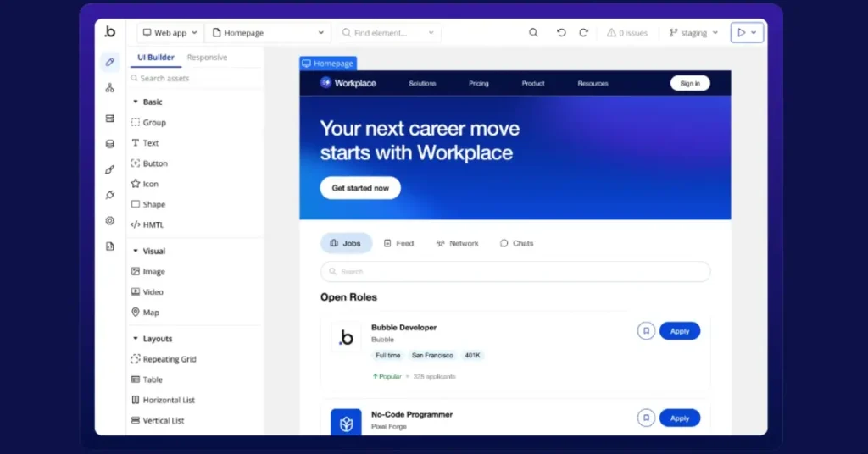This screenshot has width=868, height=454.
Task: Open the Logs document icon in sidebar
Action: point(109,246)
